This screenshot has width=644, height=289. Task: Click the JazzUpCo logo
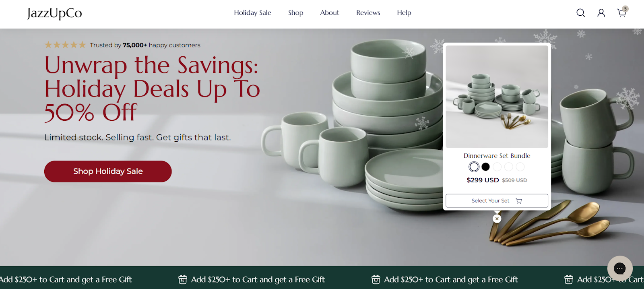coord(54,13)
